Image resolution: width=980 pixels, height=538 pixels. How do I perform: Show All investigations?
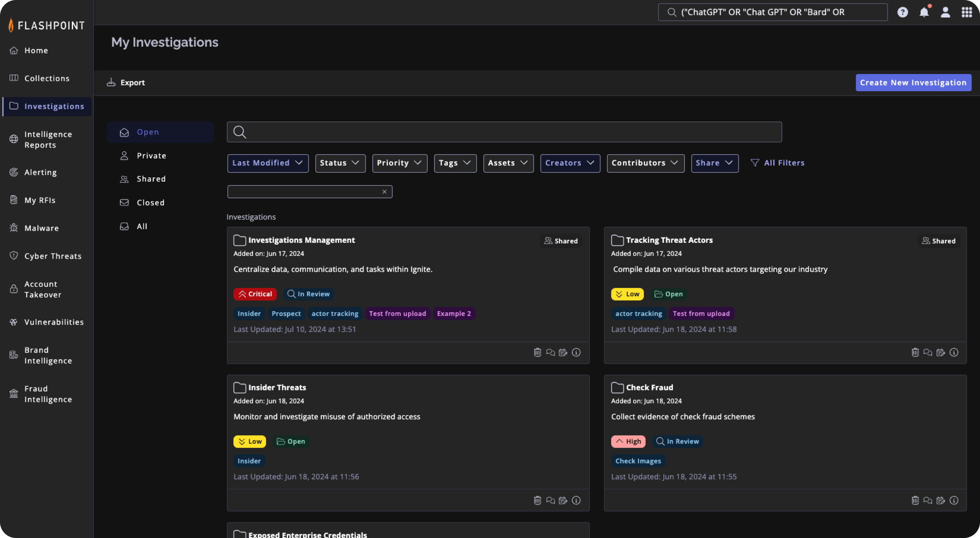point(141,226)
